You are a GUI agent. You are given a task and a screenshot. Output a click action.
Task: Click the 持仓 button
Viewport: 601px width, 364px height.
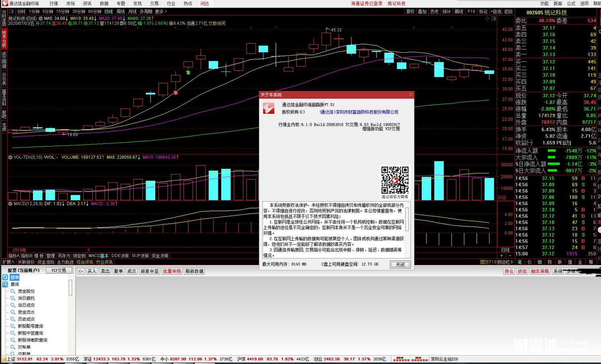tap(509, 271)
